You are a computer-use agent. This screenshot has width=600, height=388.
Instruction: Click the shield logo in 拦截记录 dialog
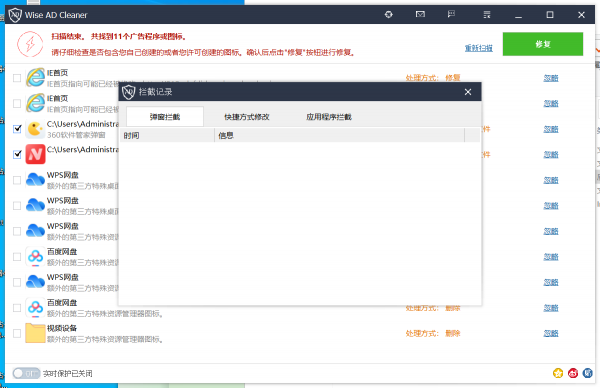129,92
